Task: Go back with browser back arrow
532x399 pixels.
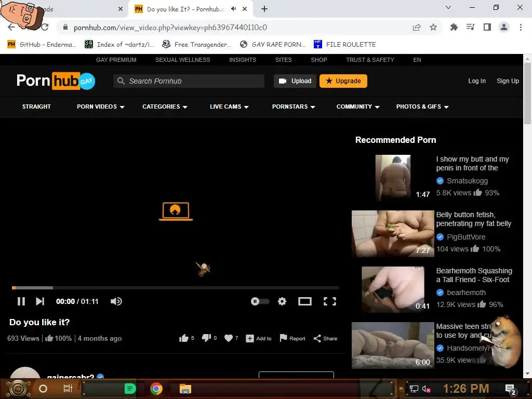Action: tap(11, 27)
